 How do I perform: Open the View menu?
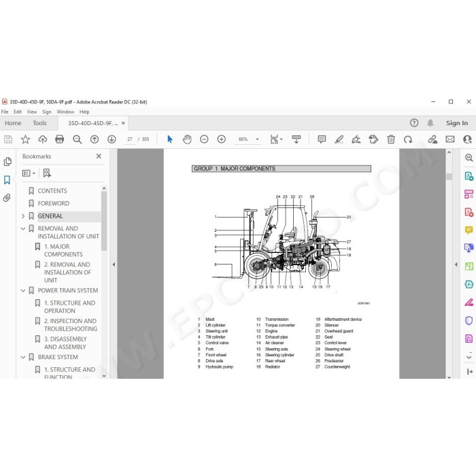[x=32, y=112]
